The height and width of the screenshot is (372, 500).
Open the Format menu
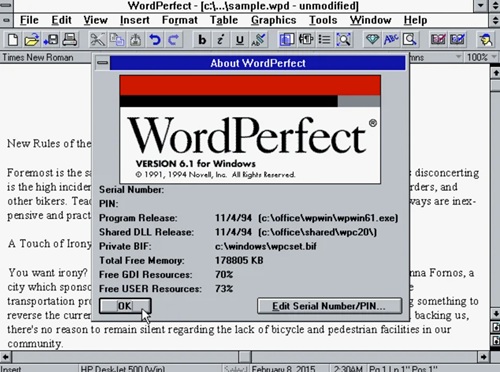coord(180,20)
